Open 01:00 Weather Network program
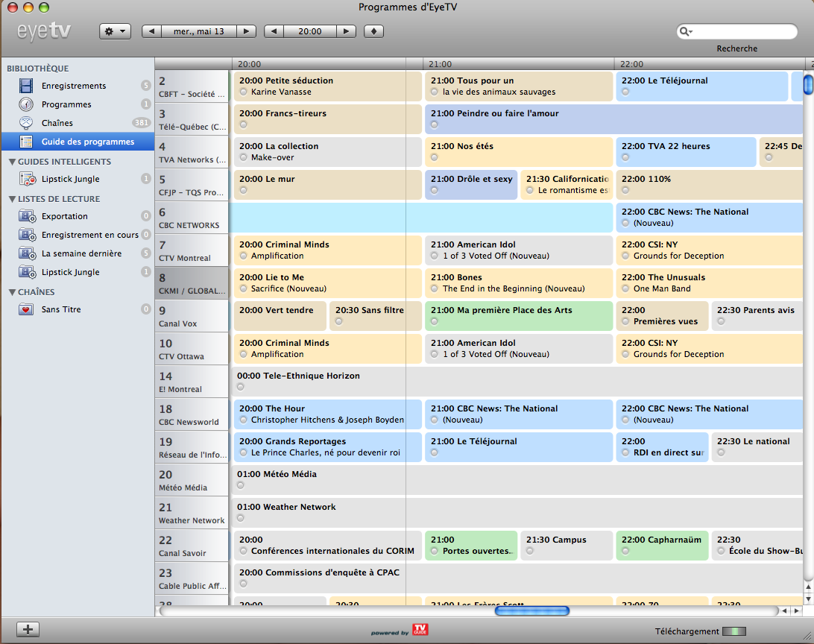Viewport: 814px width, 644px height. click(517, 513)
